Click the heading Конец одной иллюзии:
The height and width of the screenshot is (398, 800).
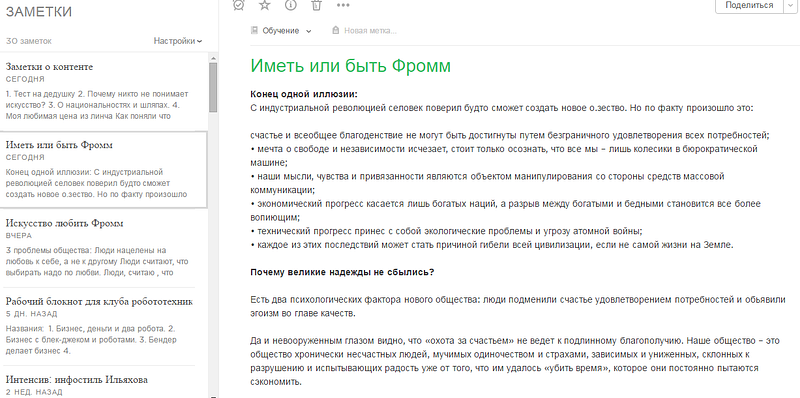(x=304, y=94)
